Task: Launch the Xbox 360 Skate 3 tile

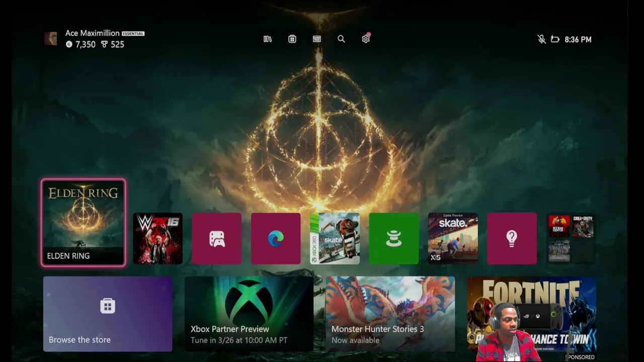Action: click(335, 238)
